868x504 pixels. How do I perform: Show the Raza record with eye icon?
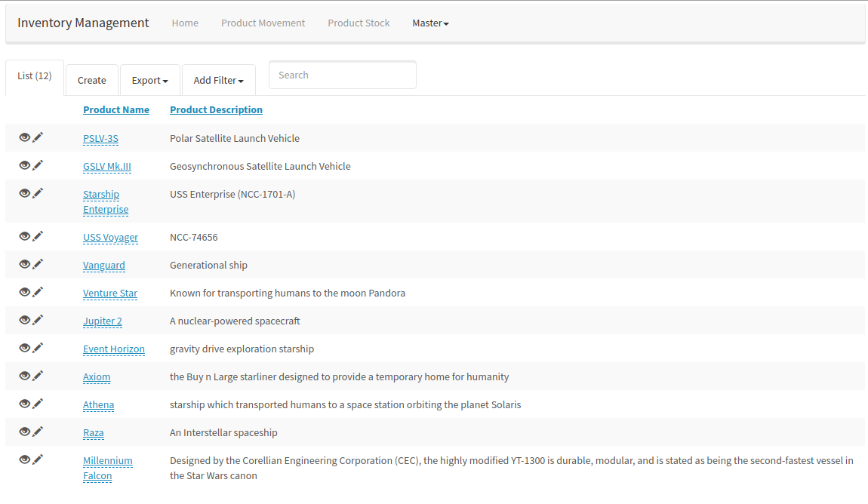24,432
